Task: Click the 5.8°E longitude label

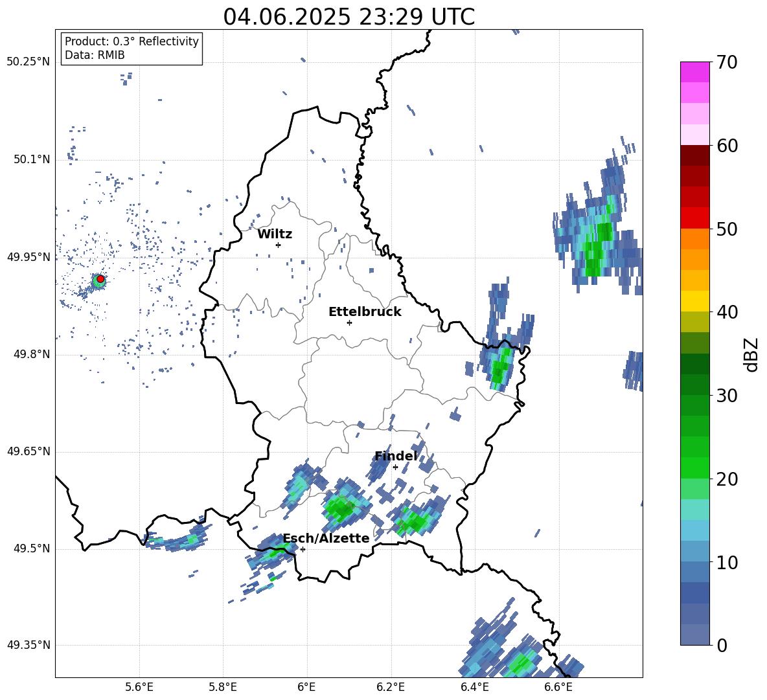Action: [223, 687]
